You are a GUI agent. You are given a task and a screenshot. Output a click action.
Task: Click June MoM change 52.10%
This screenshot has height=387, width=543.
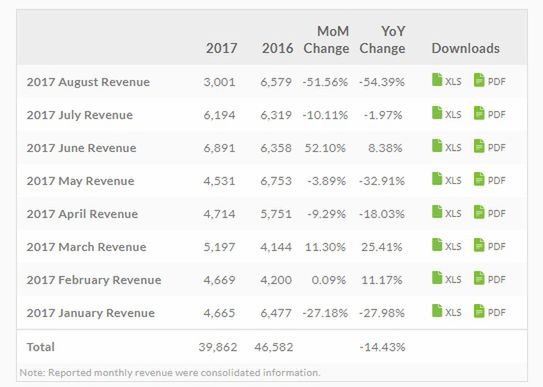pos(325,148)
